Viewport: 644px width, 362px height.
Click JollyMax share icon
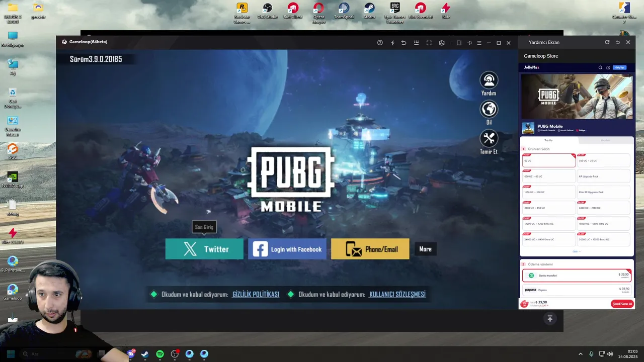point(608,67)
